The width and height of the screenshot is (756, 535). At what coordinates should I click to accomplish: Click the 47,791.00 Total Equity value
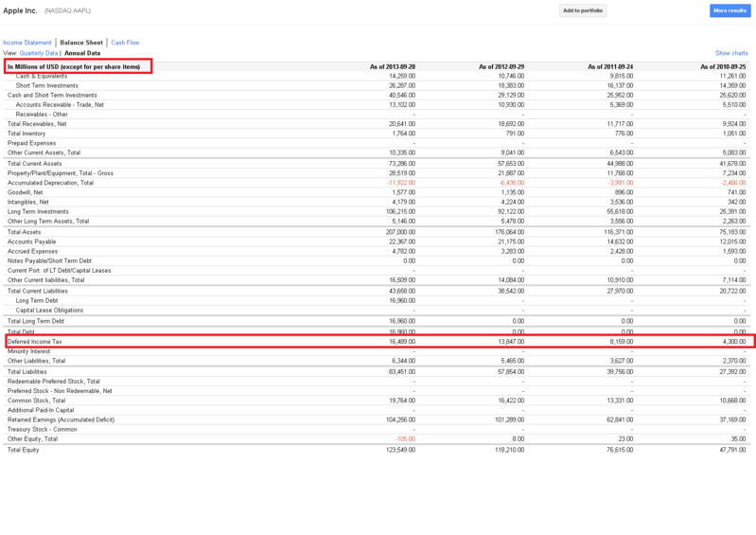pos(732,450)
